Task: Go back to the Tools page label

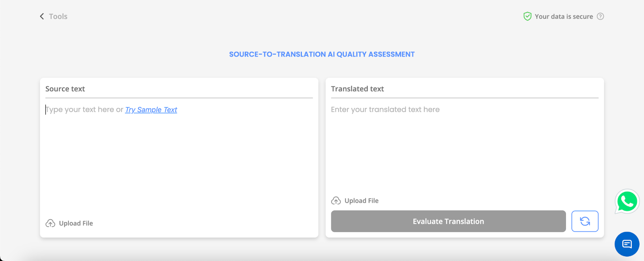Action: (58, 17)
